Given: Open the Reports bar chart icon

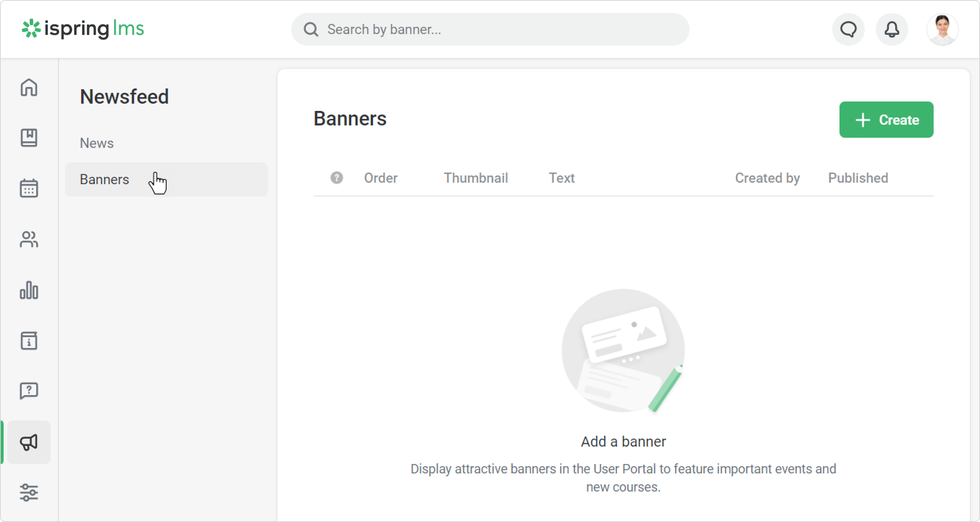Looking at the screenshot, I should tap(29, 290).
